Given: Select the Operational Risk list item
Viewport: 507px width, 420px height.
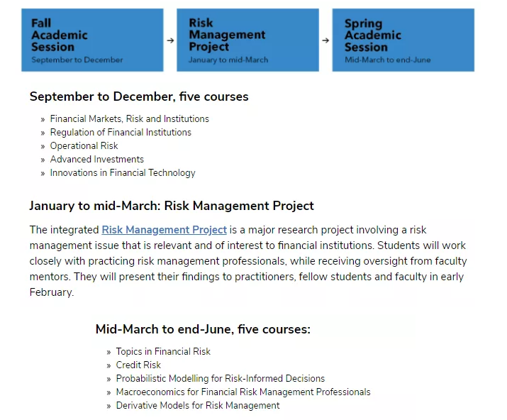Looking at the screenshot, I should (x=84, y=146).
